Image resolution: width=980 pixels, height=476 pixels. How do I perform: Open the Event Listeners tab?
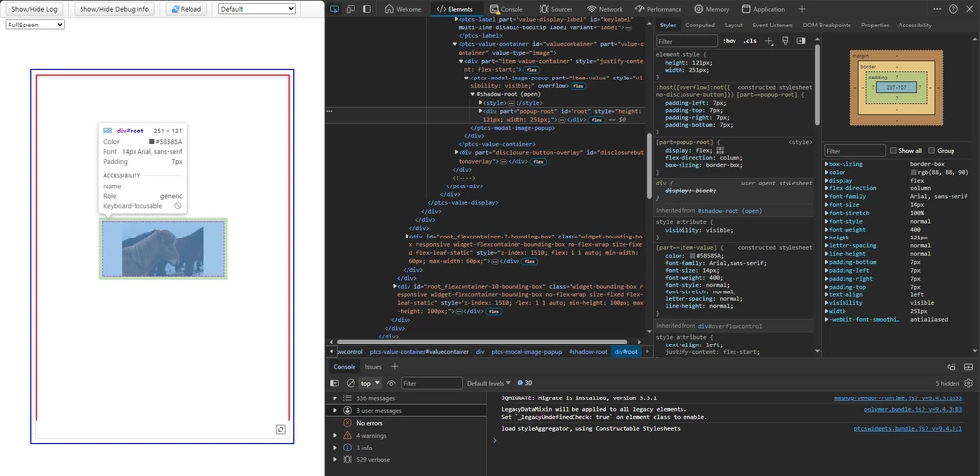[x=773, y=25]
